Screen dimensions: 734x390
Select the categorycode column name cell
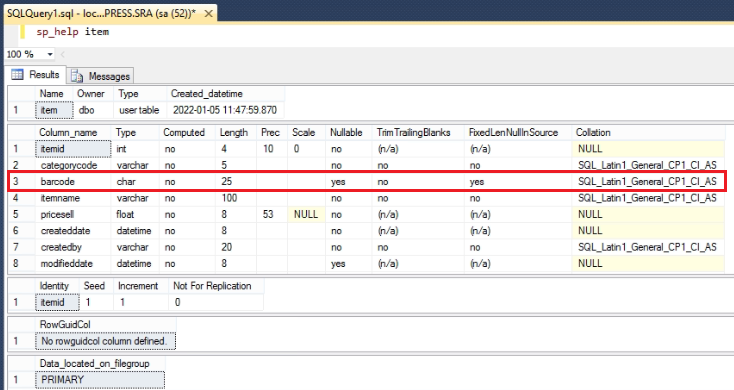pos(73,165)
